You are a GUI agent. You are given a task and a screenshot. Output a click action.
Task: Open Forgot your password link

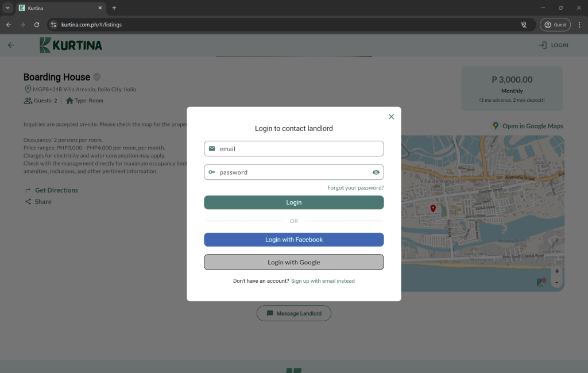355,188
